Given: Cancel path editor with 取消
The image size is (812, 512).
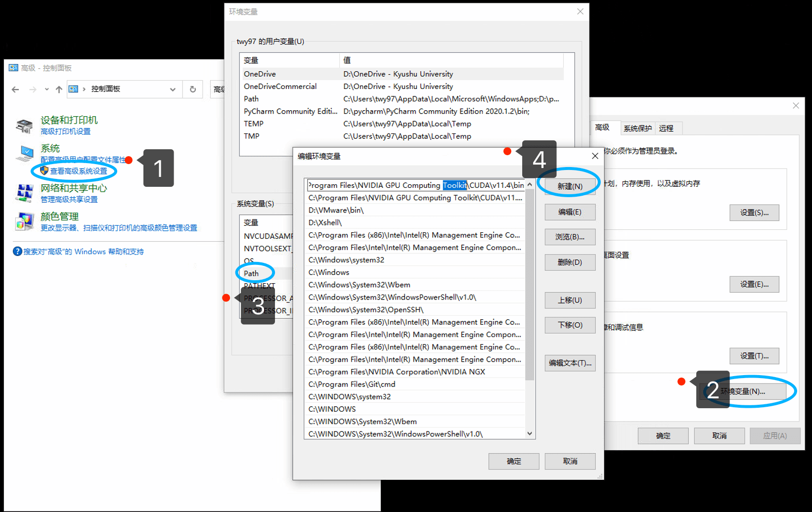Looking at the screenshot, I should [x=570, y=461].
